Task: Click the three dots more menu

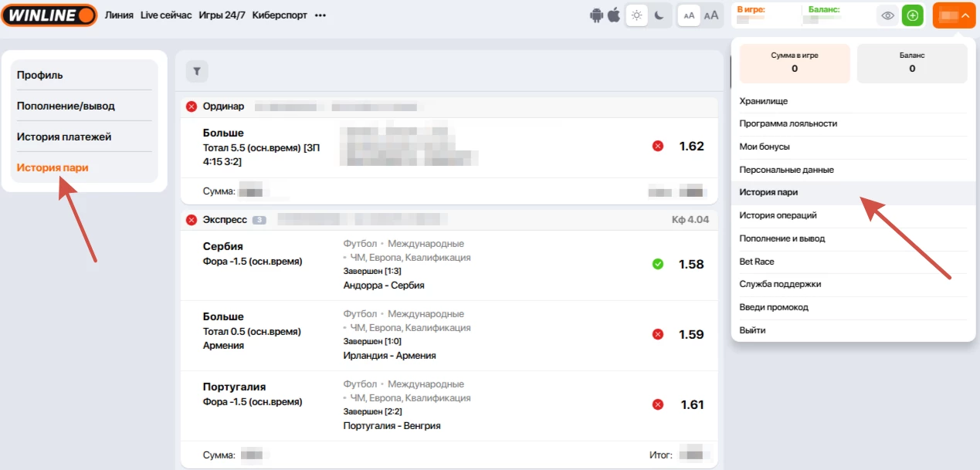Action: [320, 15]
